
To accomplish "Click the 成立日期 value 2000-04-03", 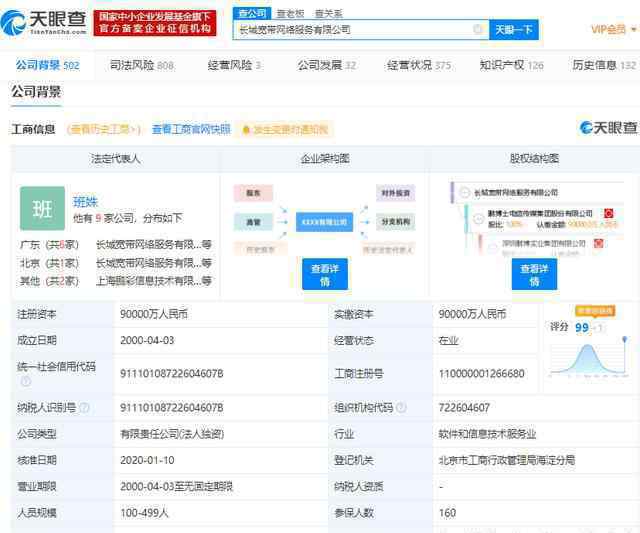I will point(147,340).
